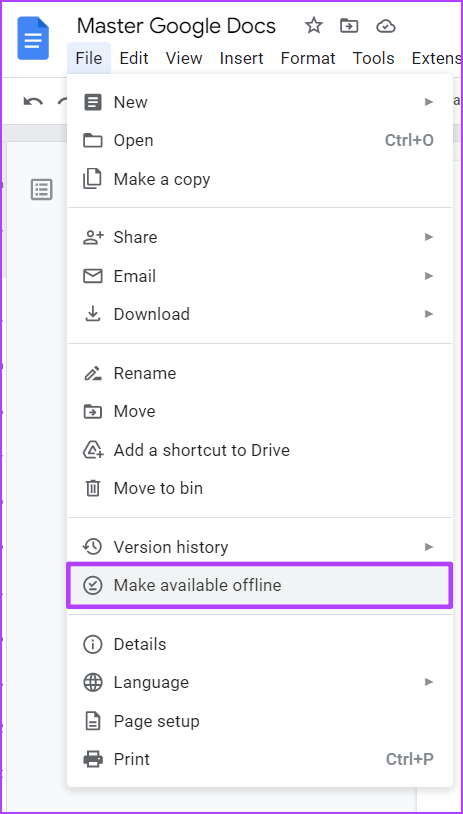Star the Master Google Docs document
463x814 pixels.
click(314, 25)
